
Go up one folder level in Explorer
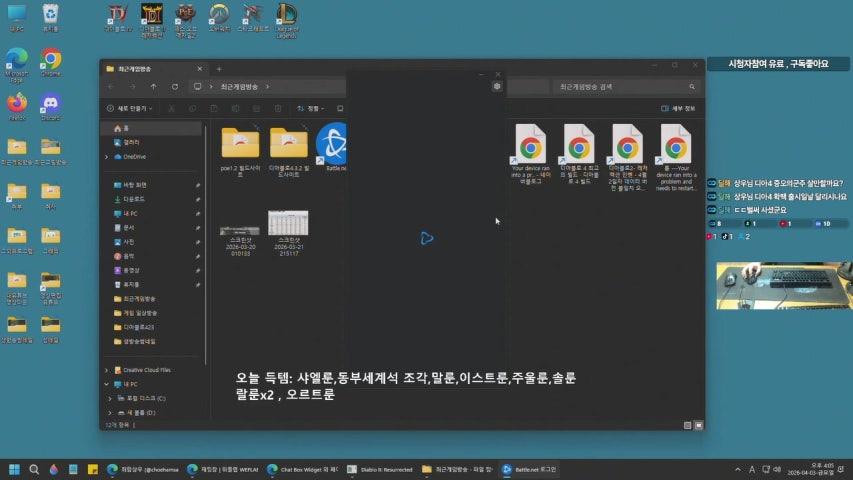point(154,87)
